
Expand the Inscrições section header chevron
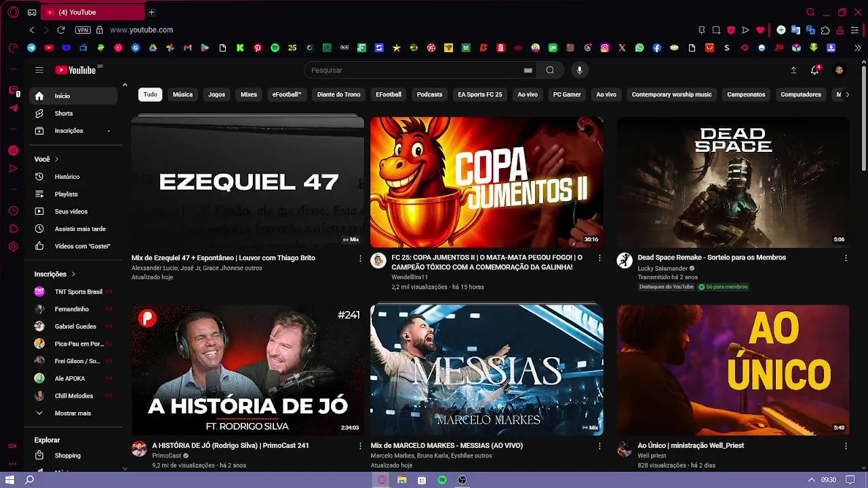point(73,274)
